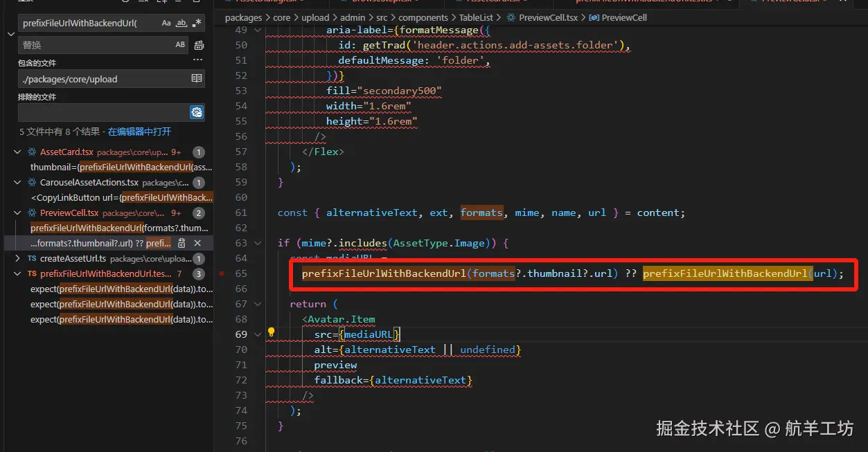
Task: Open the formats?.thum... match under PreviewCell.tsx
Action: click(119, 228)
